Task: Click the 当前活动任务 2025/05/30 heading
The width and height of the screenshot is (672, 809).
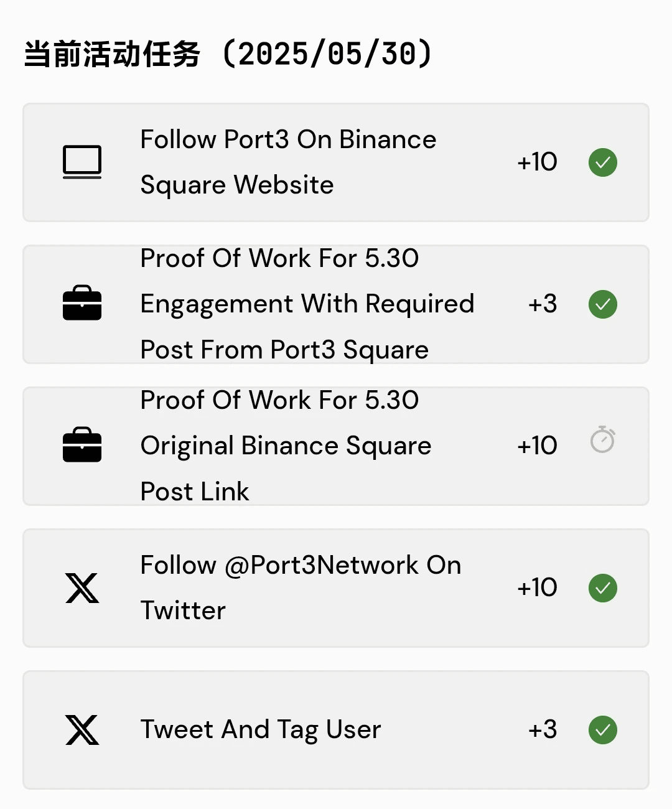Action: (x=228, y=54)
